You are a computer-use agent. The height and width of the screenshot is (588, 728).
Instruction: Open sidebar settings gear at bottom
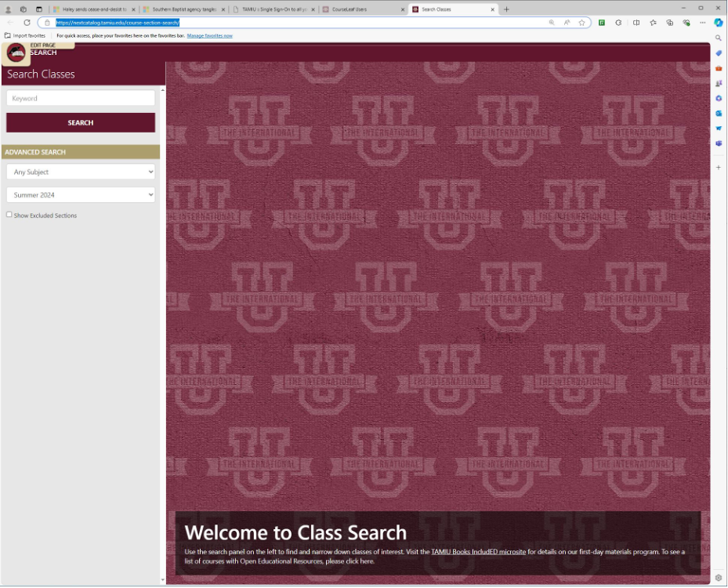coord(719,579)
